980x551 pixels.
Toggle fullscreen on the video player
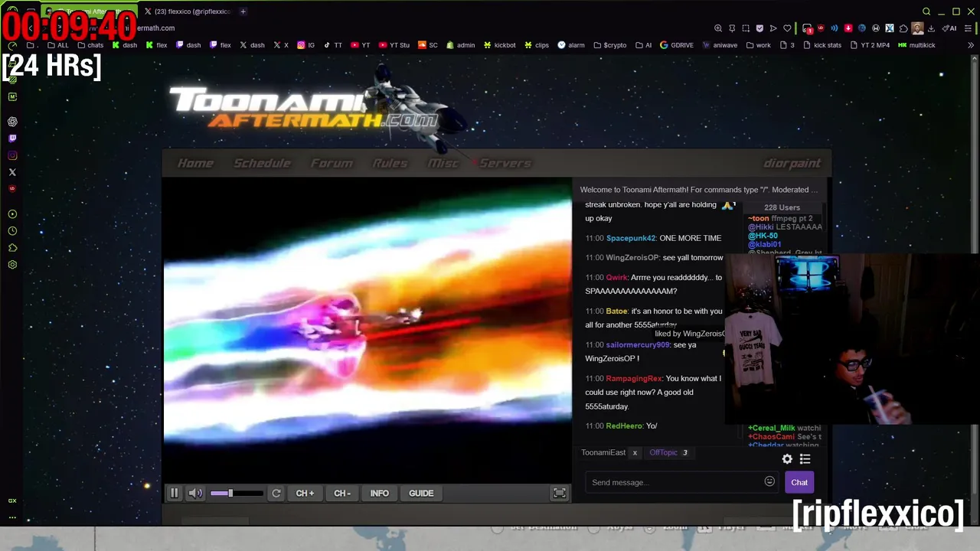tap(560, 494)
